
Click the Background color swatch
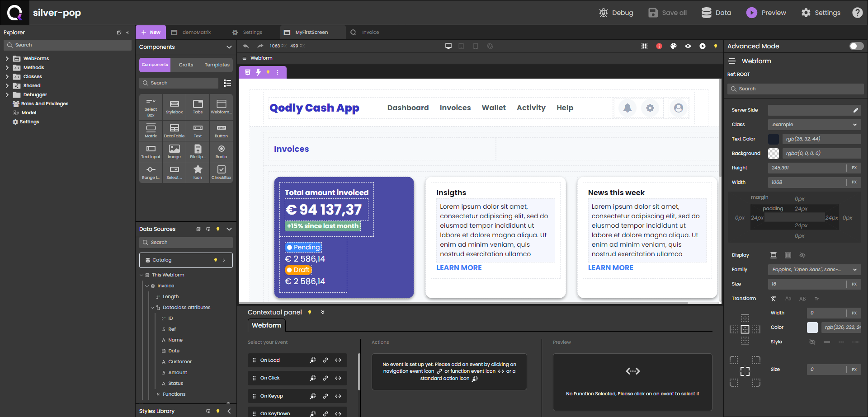click(x=774, y=154)
